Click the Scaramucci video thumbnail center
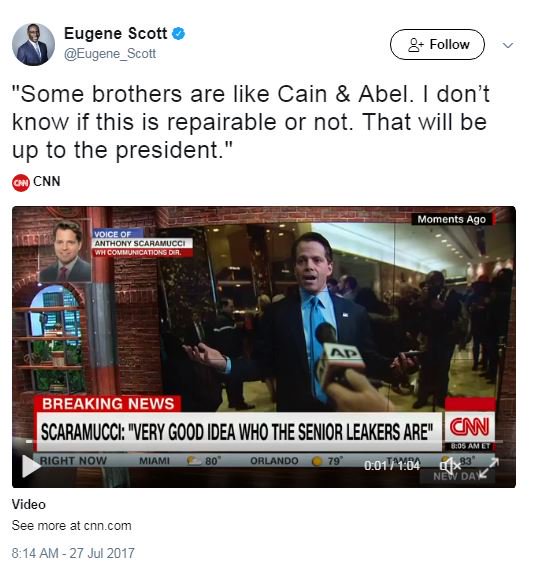This screenshot has width=537, height=568. 264,347
